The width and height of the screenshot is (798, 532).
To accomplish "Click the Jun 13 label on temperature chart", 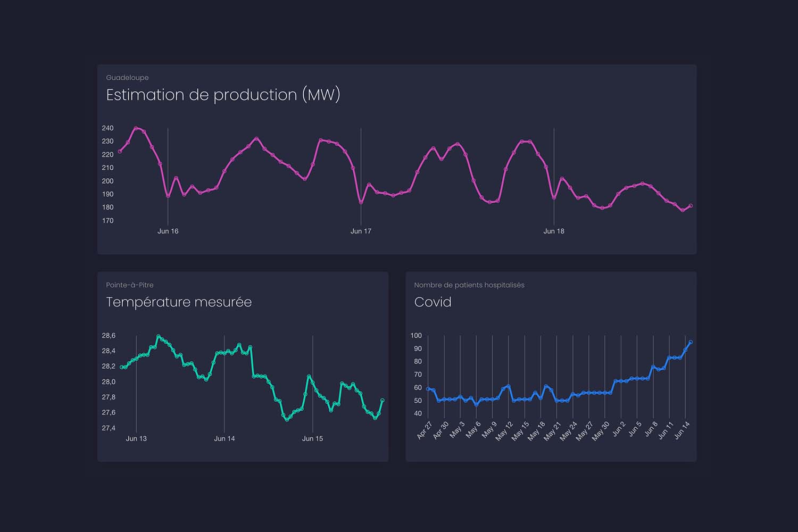I will click(136, 438).
